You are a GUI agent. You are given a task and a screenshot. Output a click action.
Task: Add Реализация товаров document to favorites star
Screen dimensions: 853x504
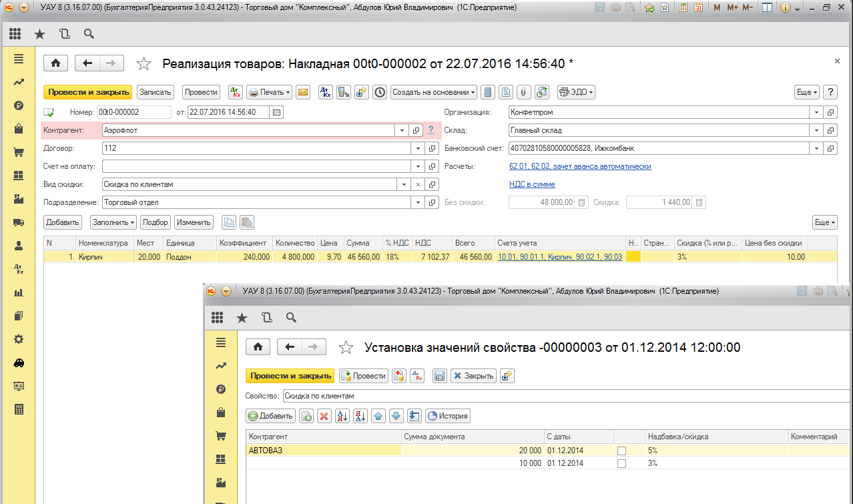pos(144,63)
